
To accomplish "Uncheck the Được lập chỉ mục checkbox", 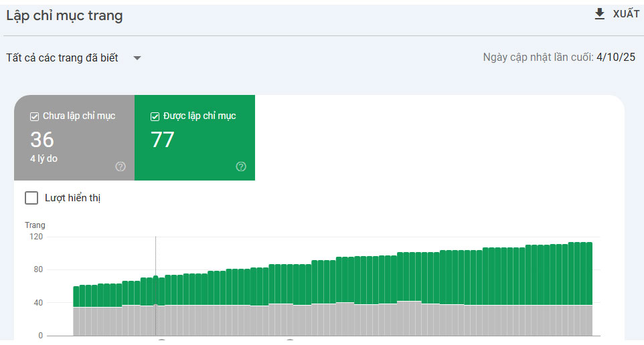I will [x=155, y=116].
